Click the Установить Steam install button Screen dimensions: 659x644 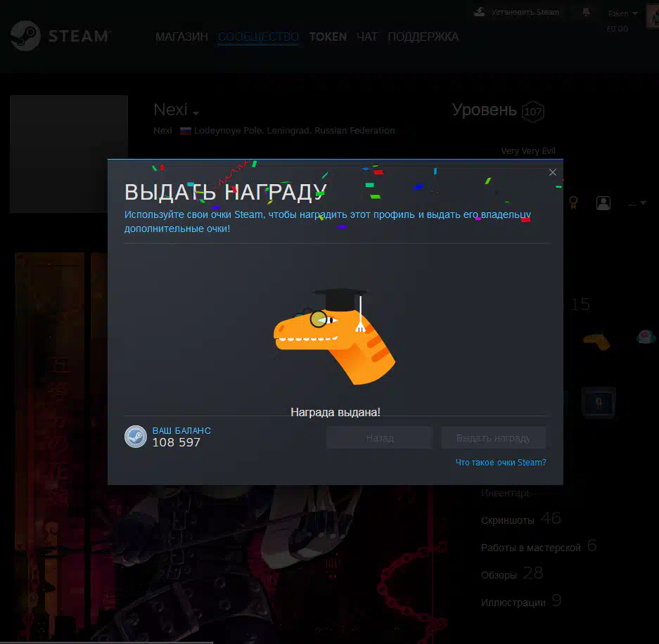click(516, 12)
